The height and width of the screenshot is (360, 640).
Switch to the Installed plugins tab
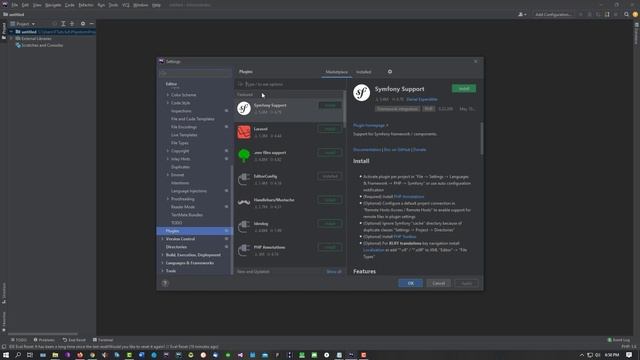pos(363,72)
